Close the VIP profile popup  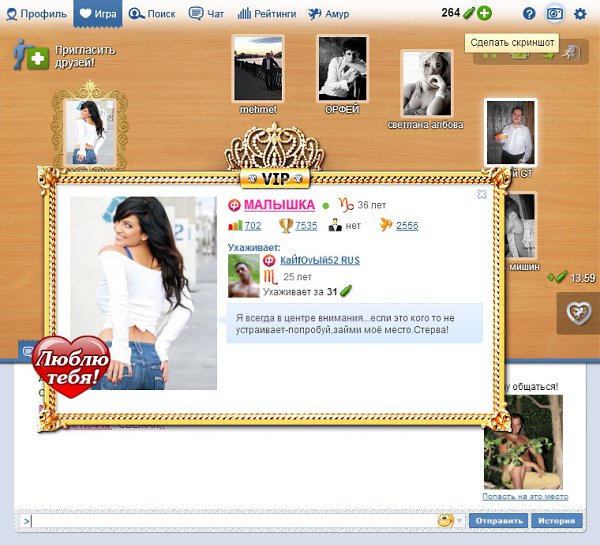tap(482, 194)
